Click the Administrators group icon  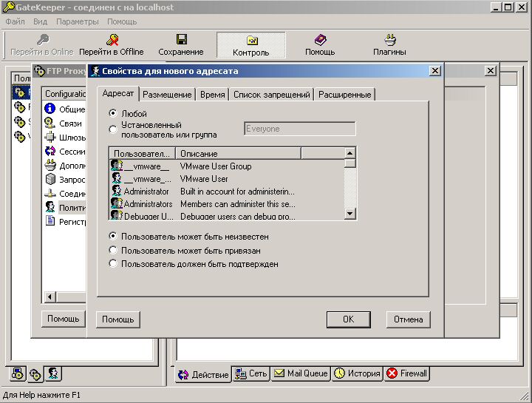click(117, 203)
